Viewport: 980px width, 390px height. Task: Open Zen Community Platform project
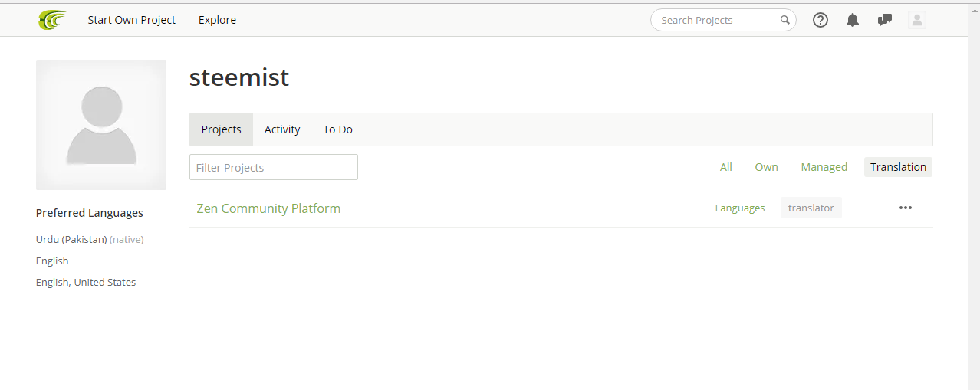pos(268,208)
